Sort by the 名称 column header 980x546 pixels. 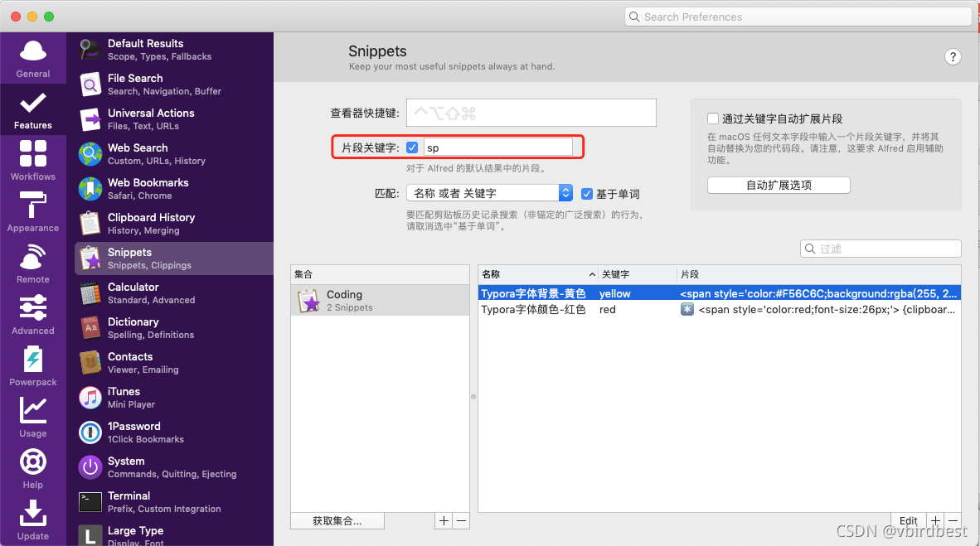click(538, 274)
